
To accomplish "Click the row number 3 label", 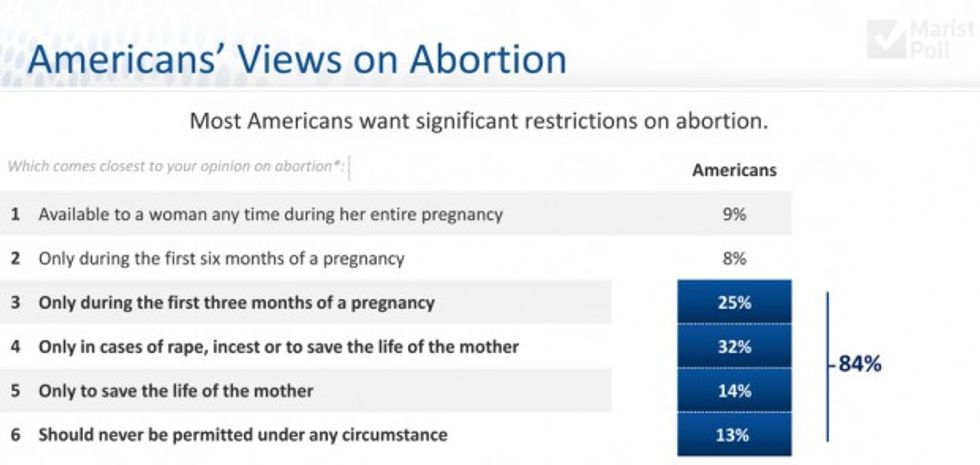I will point(16,302).
